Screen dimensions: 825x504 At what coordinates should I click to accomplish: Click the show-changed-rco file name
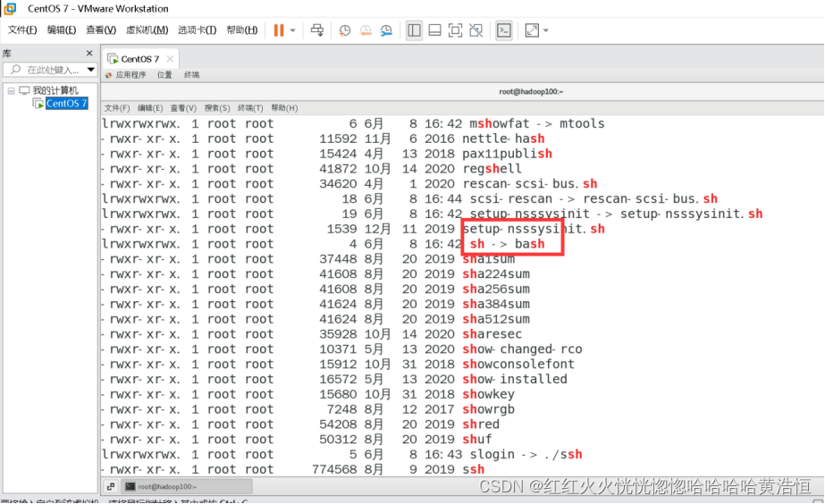point(523,349)
